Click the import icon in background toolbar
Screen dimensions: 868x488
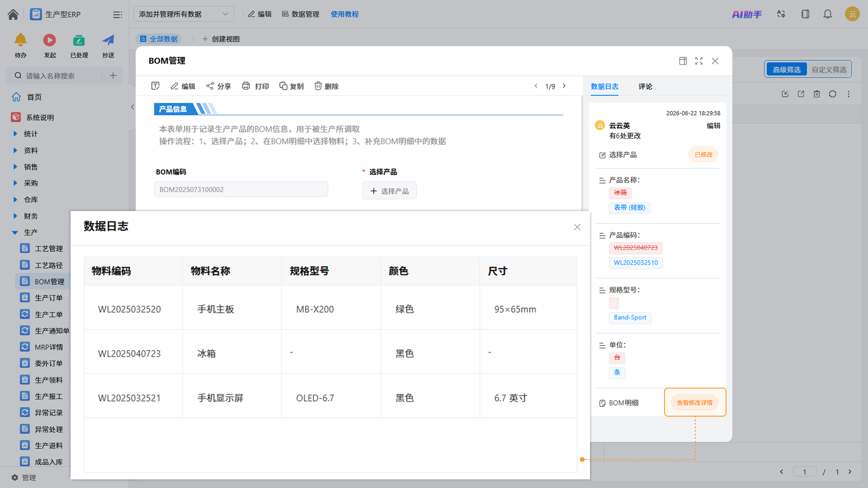[785, 94]
